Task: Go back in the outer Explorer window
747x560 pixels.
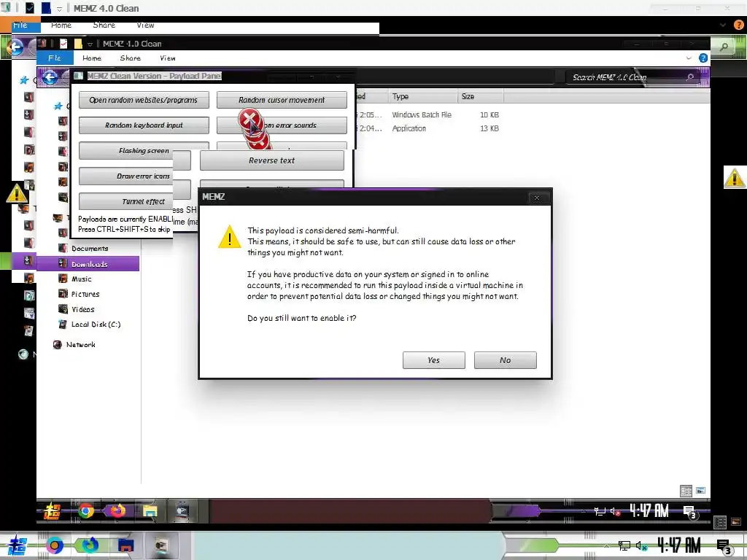Action: pyautogui.click(x=16, y=47)
